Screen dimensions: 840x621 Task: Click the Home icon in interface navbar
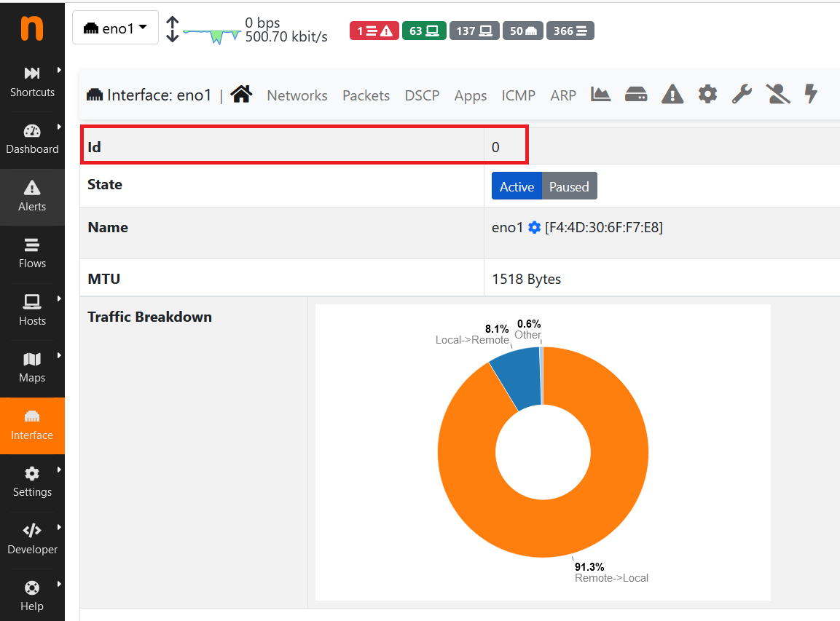tap(241, 95)
